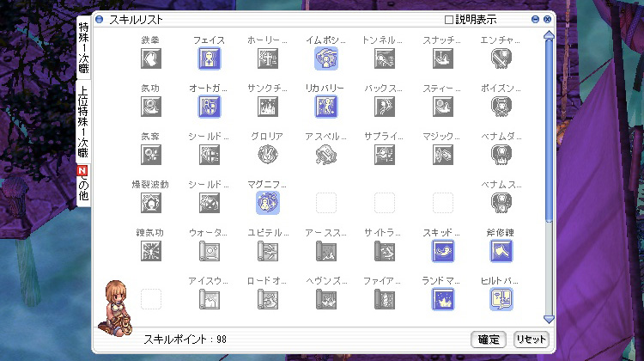This screenshot has height=361, width=644.
Task: Click the サプライ skill icon
Action: (x=385, y=155)
